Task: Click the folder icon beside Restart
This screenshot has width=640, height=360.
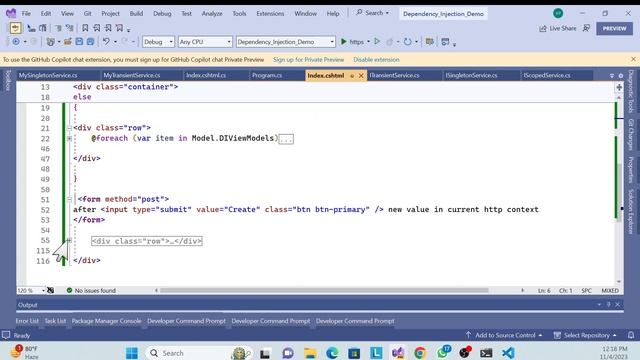Action: pyautogui.click(x=429, y=42)
